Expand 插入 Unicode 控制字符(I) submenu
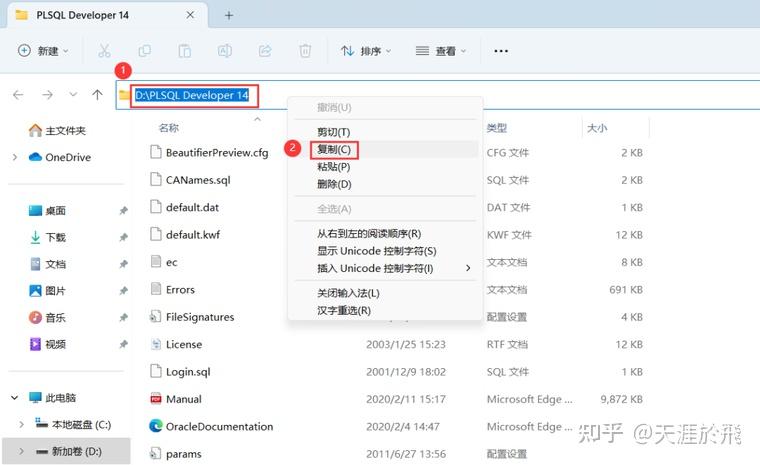Image resolution: width=760 pixels, height=465 pixels. (385, 268)
